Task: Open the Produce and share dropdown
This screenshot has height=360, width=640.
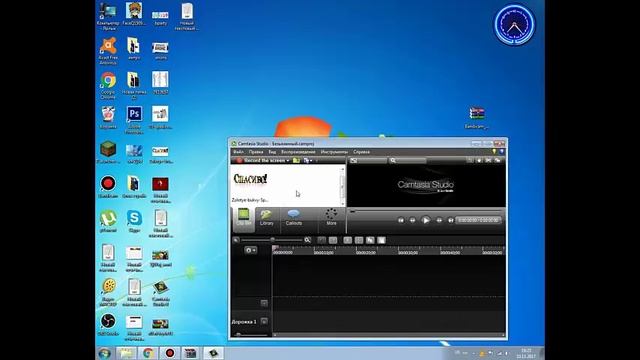Action: (x=308, y=160)
